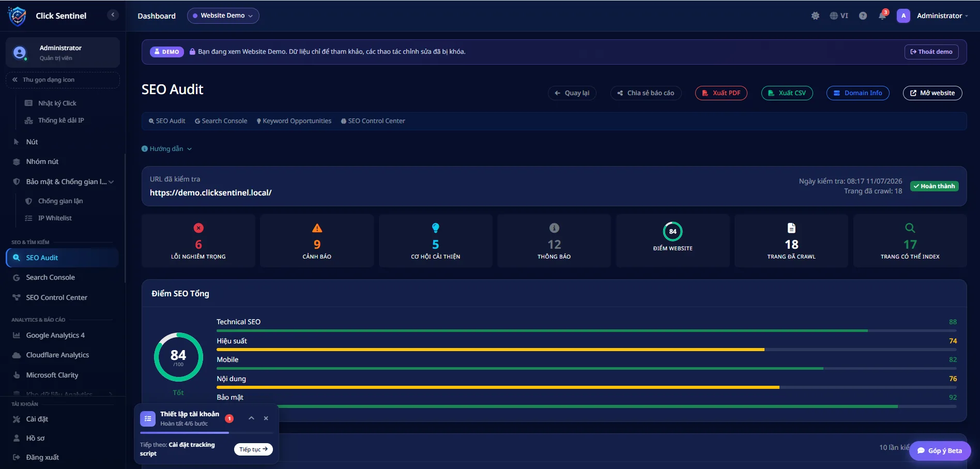This screenshot has height=469, width=980.
Task: Open Microsoft Clarity sidebar item
Action: [x=52, y=375]
